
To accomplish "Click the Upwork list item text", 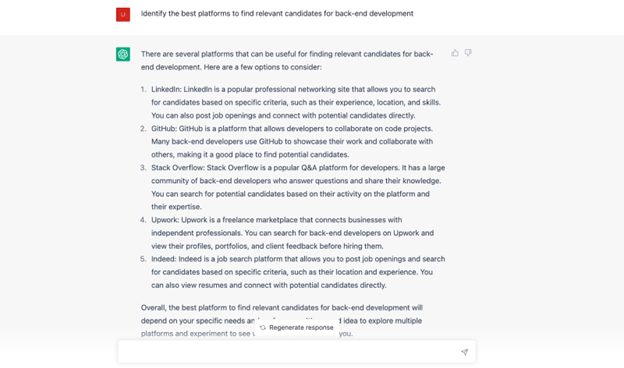I will pyautogui.click(x=292, y=233).
